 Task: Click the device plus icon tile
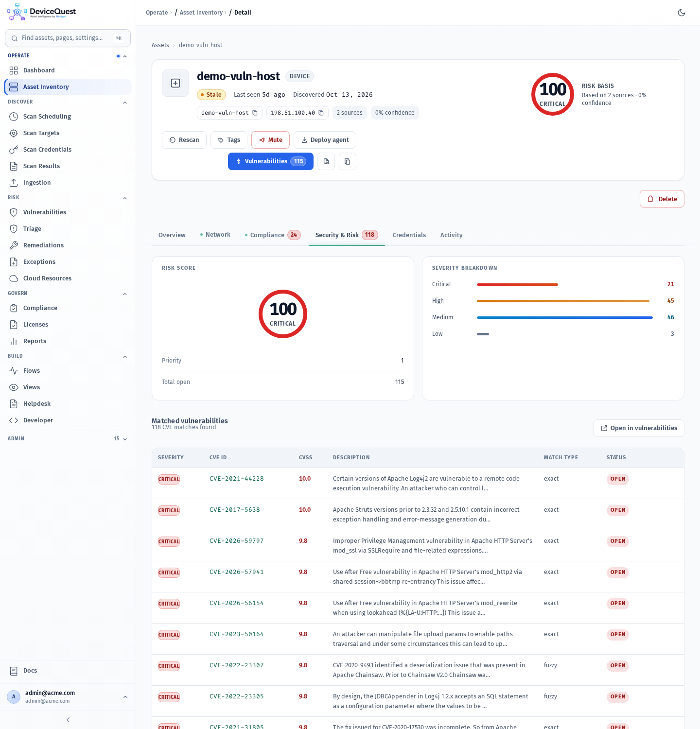click(x=175, y=83)
